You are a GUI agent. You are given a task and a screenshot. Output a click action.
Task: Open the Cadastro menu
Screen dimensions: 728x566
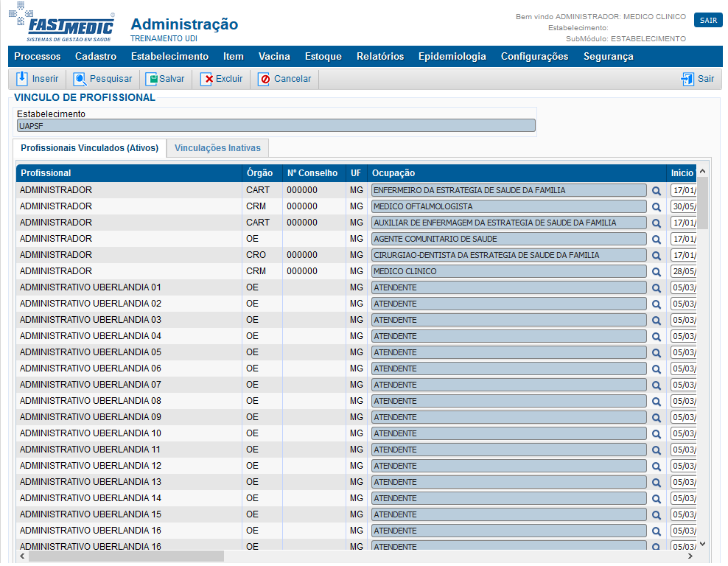(96, 57)
